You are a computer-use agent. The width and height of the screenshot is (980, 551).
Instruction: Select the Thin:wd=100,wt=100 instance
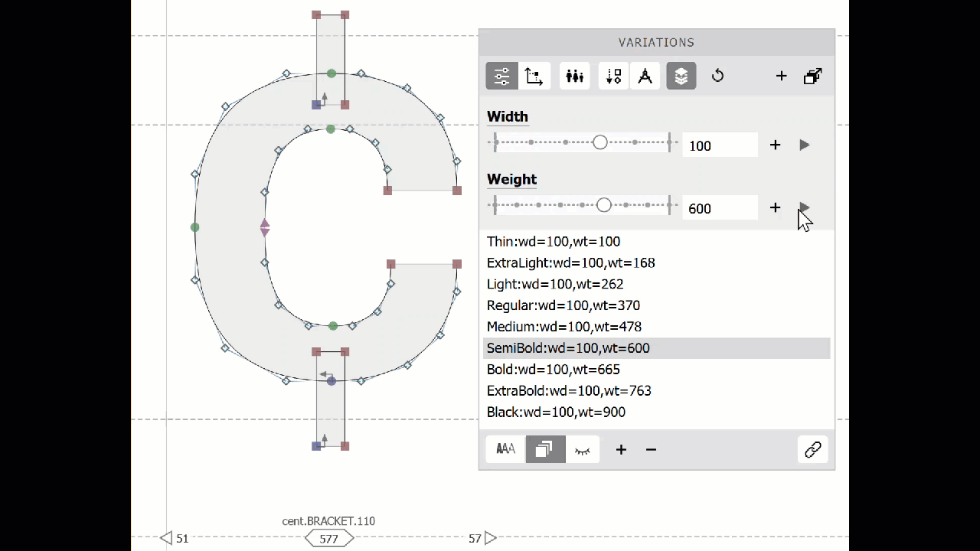(657, 242)
